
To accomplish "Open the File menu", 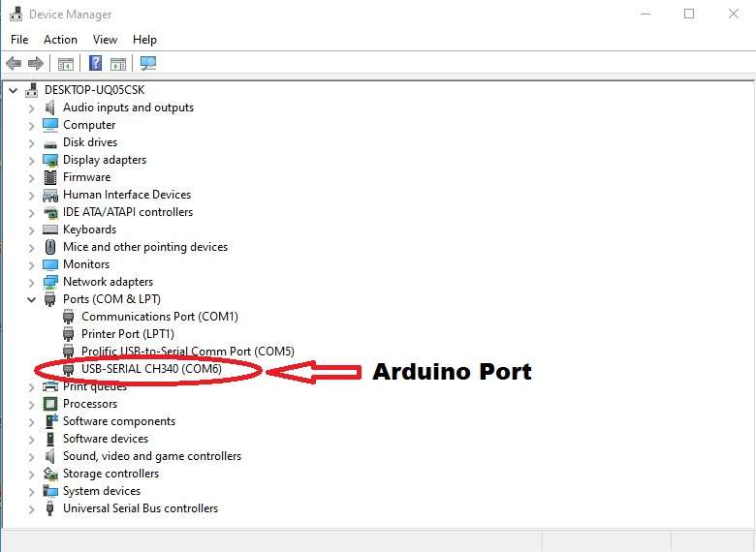I will [x=19, y=40].
